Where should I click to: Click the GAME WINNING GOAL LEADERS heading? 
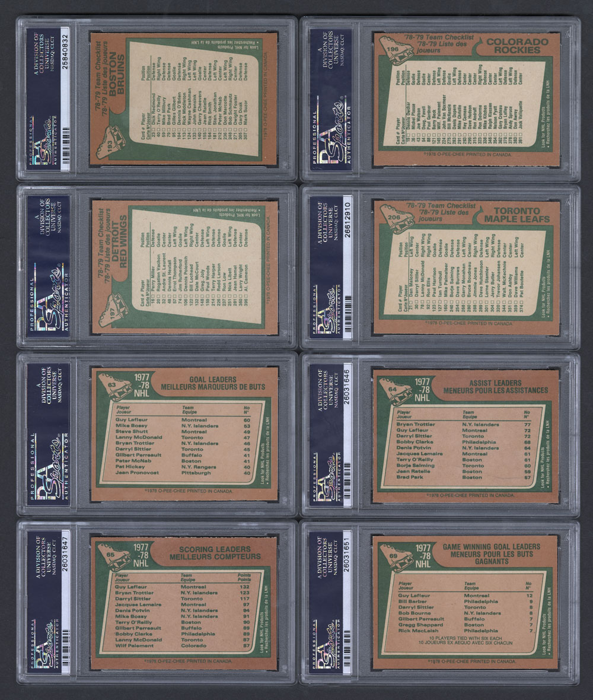click(x=491, y=547)
